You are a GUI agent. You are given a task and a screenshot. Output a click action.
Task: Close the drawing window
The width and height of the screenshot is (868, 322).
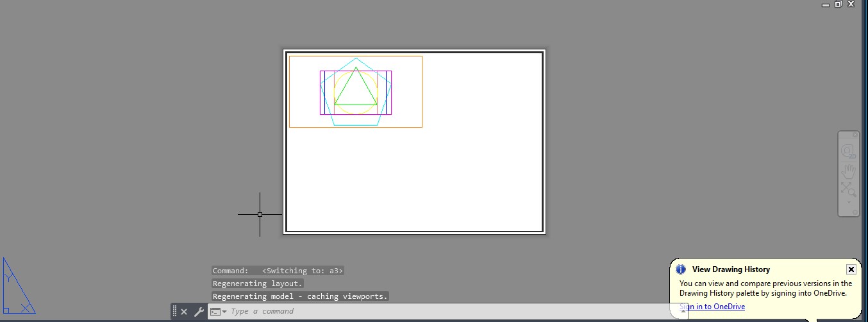[x=851, y=4]
